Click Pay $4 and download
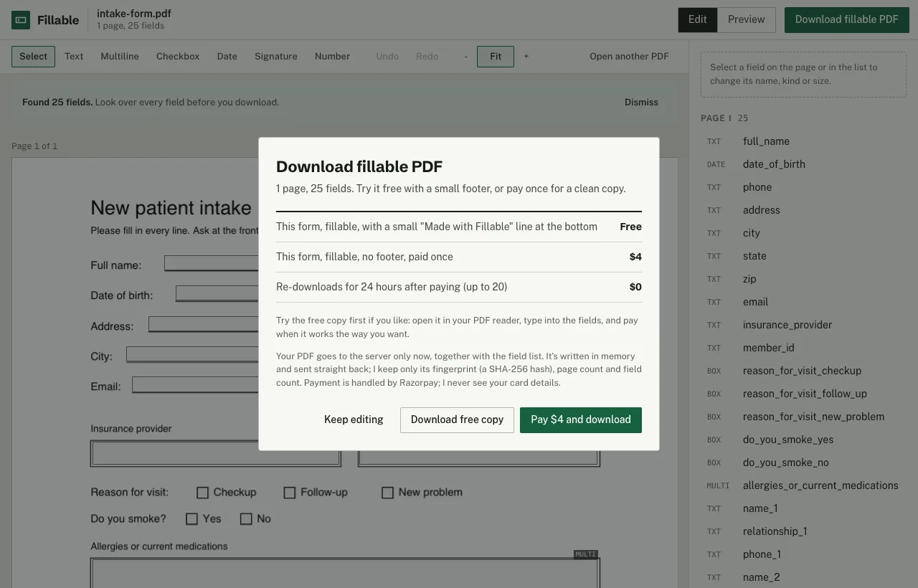Screen dimensions: 918x588 click(581, 420)
